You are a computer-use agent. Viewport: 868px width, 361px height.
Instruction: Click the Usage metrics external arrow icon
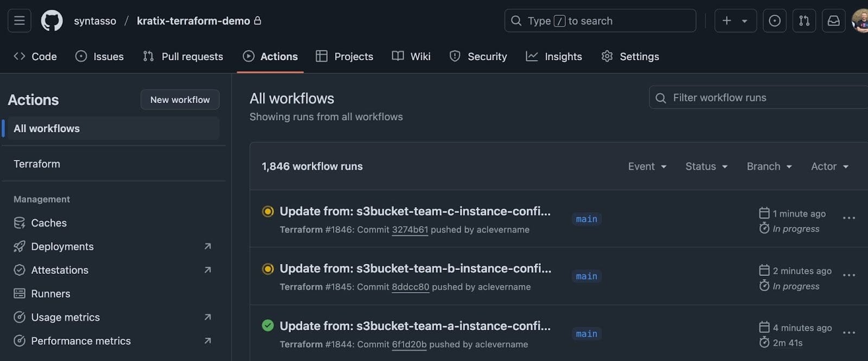coord(207,317)
